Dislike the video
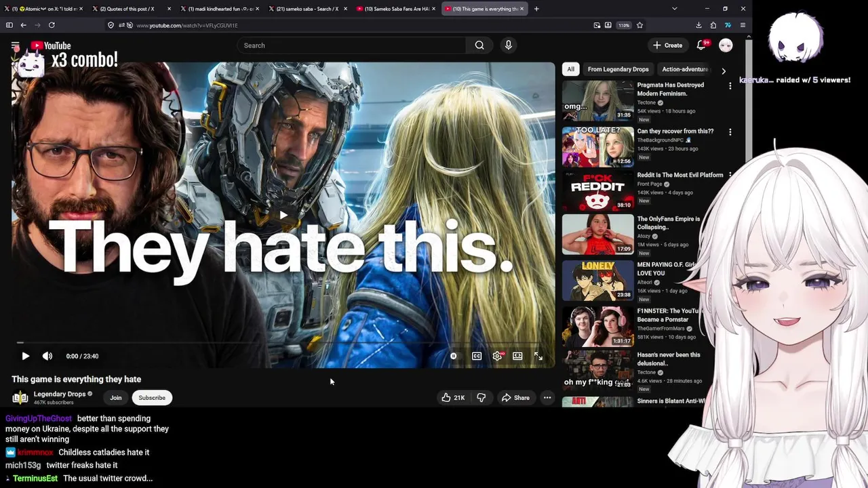This screenshot has height=488, width=868. (481, 398)
